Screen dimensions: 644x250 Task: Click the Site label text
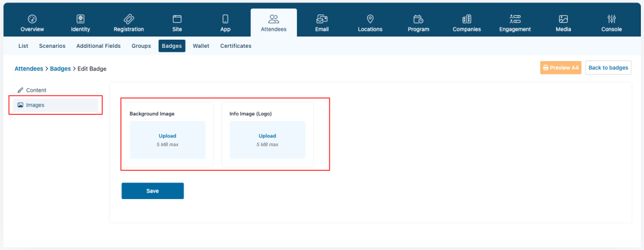177,29
